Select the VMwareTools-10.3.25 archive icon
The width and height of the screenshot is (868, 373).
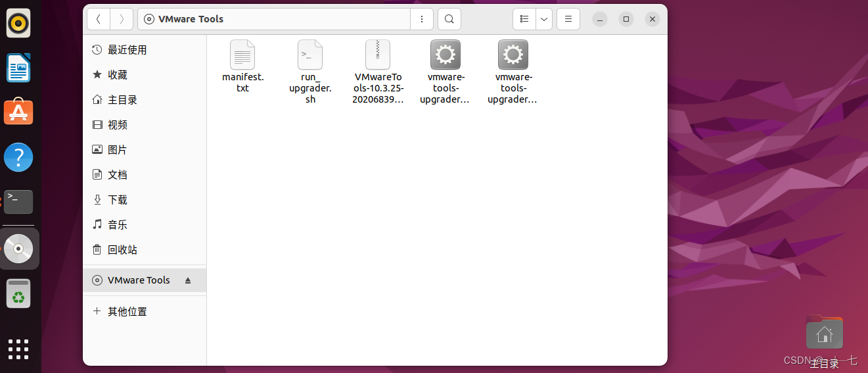tap(378, 55)
